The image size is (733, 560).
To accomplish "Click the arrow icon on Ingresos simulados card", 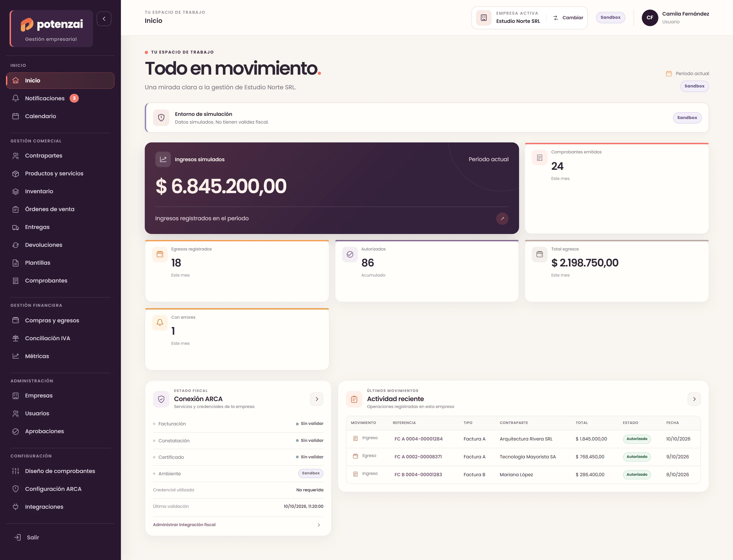I will 502,219.
